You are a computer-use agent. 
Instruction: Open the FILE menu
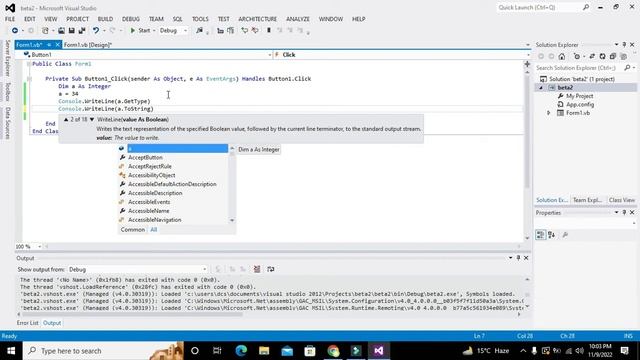coord(10,19)
